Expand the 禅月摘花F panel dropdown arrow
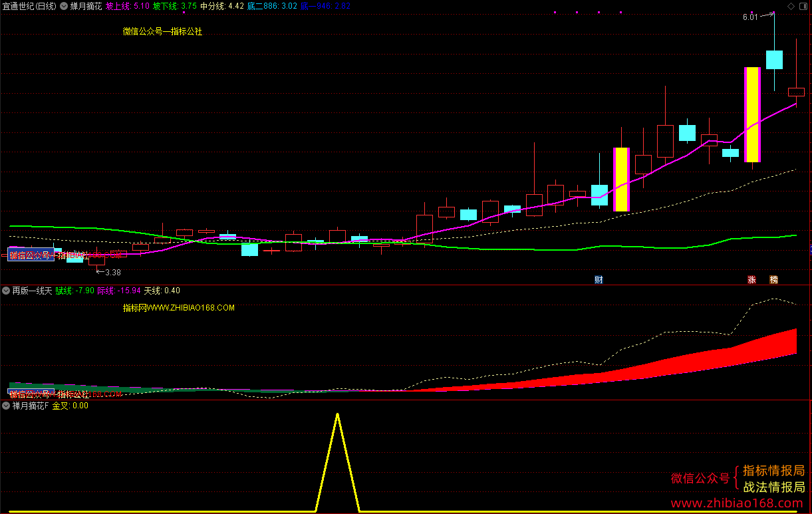 (x=6, y=406)
